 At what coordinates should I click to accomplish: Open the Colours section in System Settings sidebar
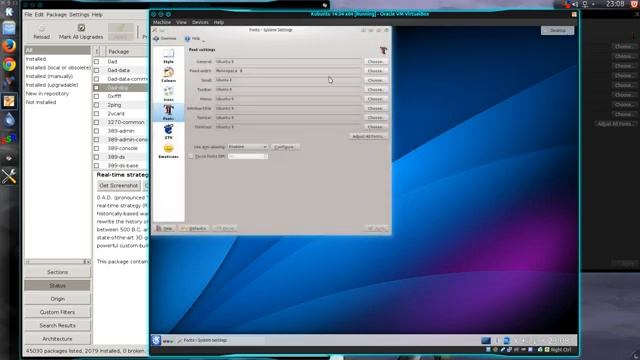(x=169, y=75)
